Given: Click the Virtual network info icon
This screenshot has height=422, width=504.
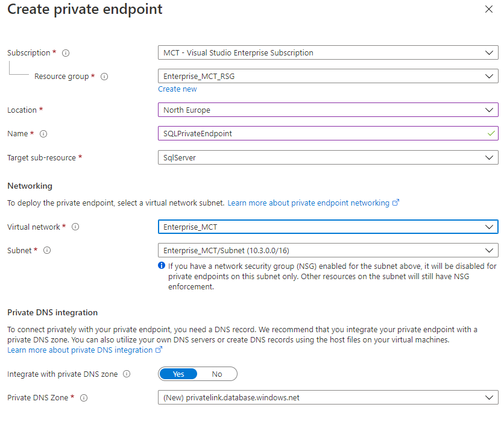Looking at the screenshot, I should point(75,227).
